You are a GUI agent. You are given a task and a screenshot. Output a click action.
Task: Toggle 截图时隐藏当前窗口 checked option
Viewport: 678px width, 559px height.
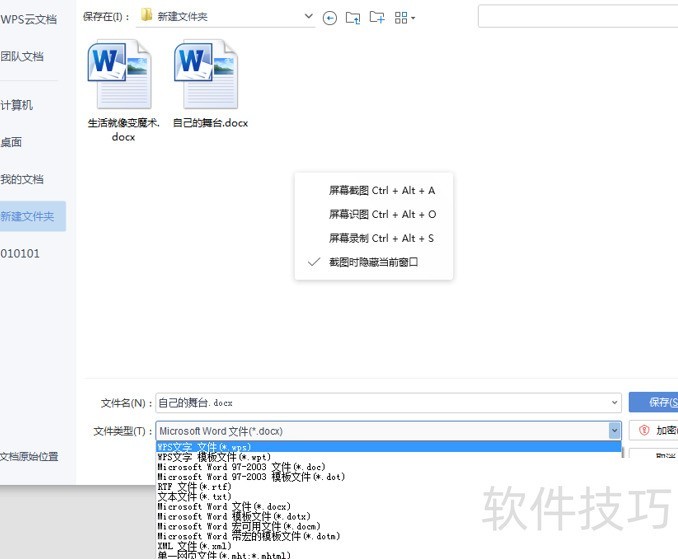[374, 262]
